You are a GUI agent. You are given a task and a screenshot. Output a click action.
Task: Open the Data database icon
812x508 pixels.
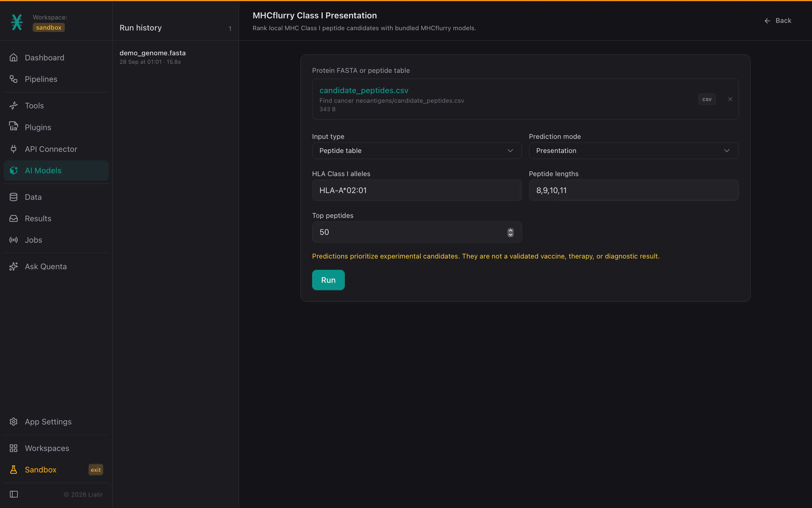click(x=14, y=197)
